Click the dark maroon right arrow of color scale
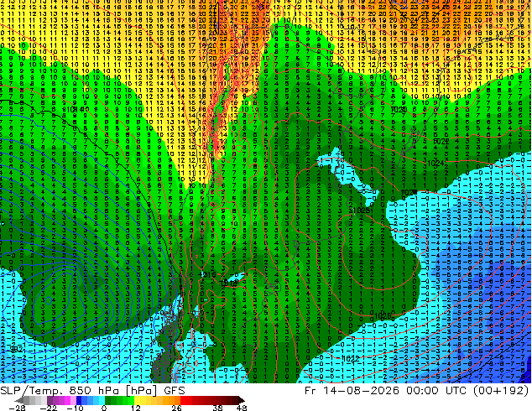Screen dimensions: 532x411 [x=242, y=400]
